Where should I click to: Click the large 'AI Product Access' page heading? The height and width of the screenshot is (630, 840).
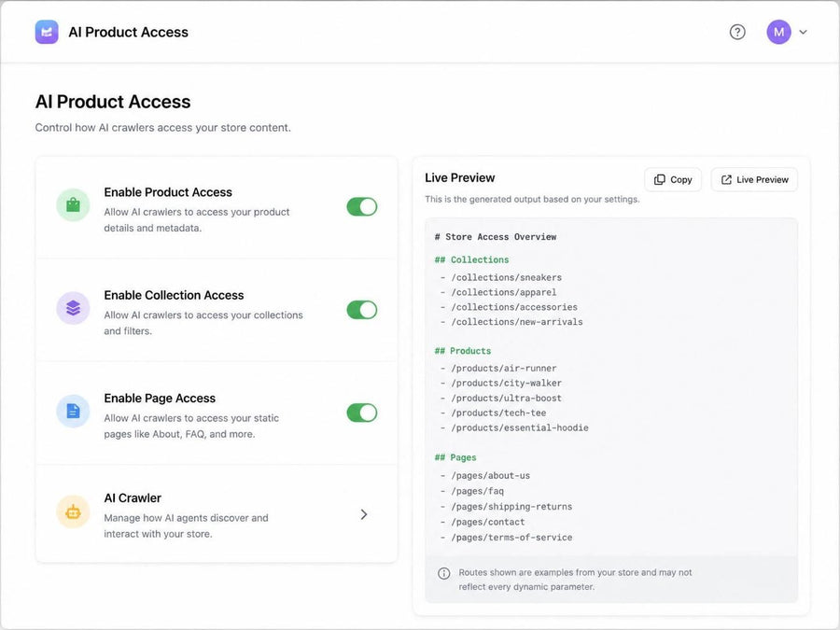[x=113, y=102]
